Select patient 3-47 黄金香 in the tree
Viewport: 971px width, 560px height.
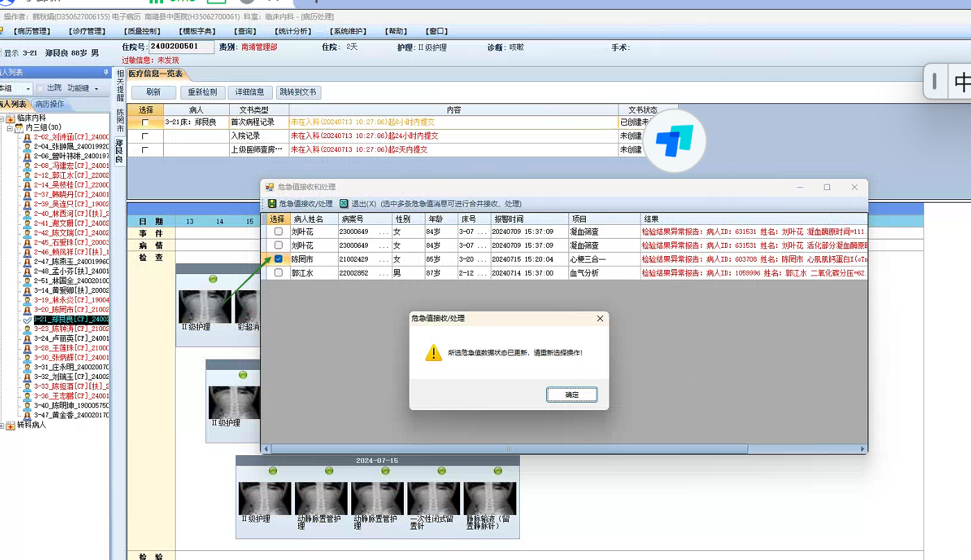(x=71, y=415)
